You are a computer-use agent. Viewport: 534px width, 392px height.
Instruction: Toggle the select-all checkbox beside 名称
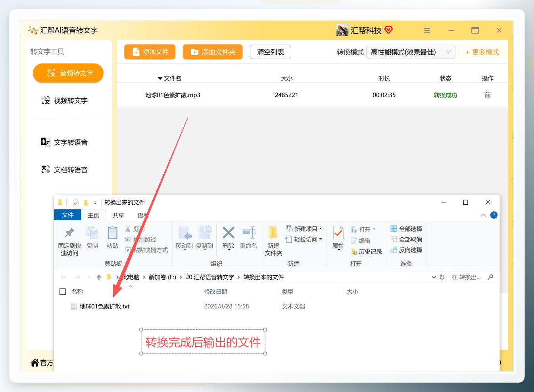coord(63,292)
